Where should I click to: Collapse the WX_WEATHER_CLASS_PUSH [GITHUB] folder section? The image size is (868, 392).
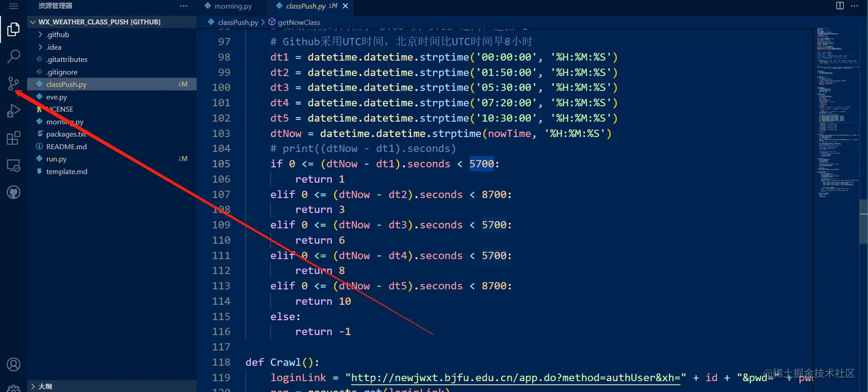point(111,22)
